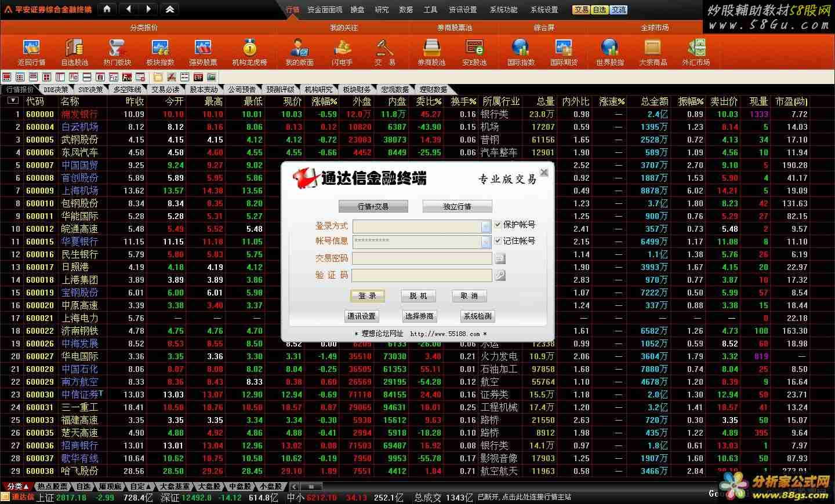This screenshot has height=504, width=835.
Task: Click the 通讯设置 button
Action: tap(361, 316)
